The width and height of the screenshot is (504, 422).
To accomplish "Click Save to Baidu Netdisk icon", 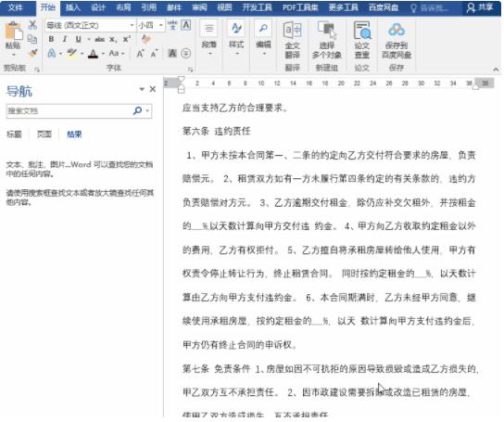I will tap(397, 40).
